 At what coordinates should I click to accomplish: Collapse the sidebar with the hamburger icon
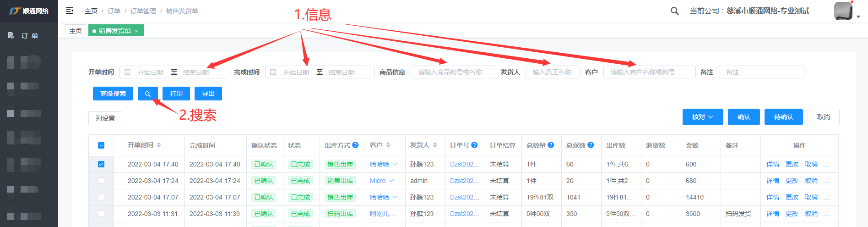tap(70, 11)
